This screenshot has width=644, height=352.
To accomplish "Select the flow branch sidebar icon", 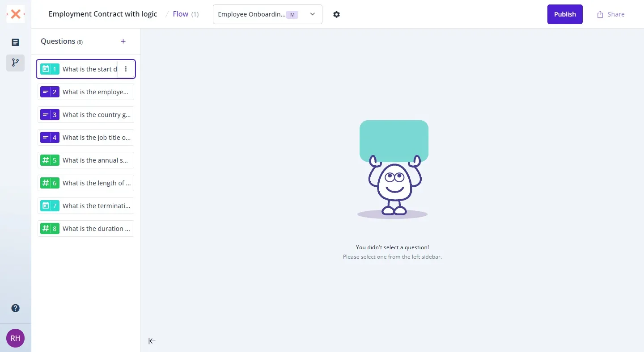I will tap(16, 63).
